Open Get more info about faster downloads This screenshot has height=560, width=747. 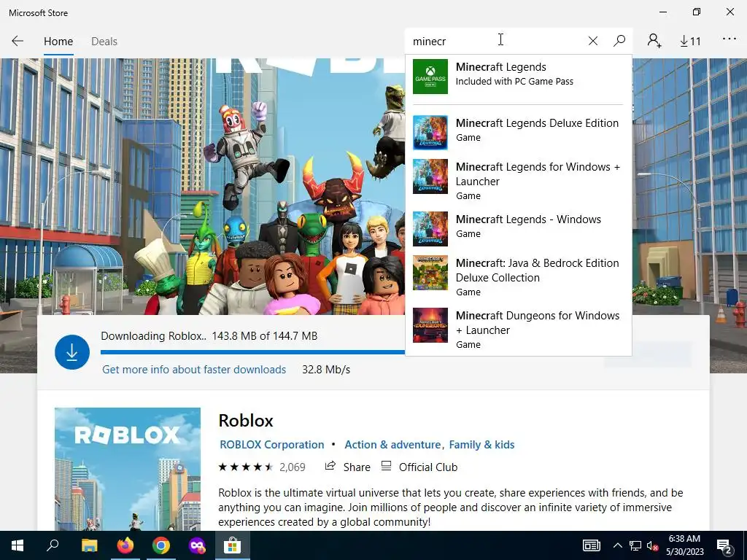tap(194, 370)
